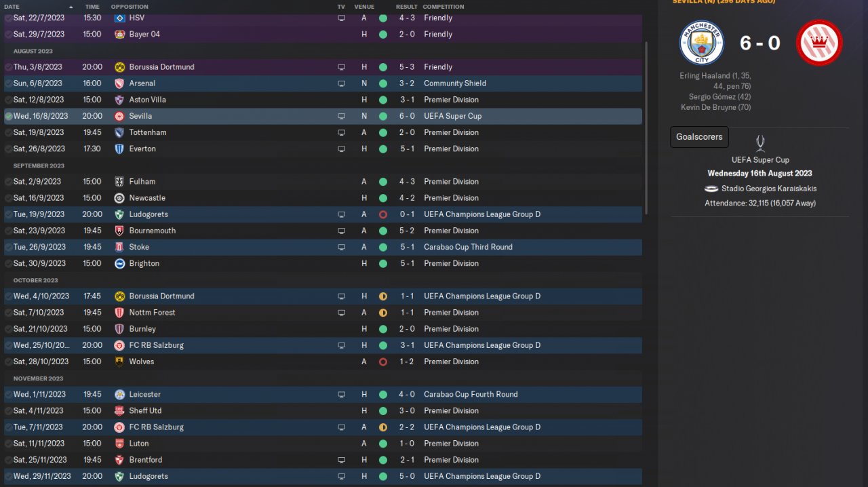
Task: Click the TV icon on the Tottenham row
Action: pos(341,132)
